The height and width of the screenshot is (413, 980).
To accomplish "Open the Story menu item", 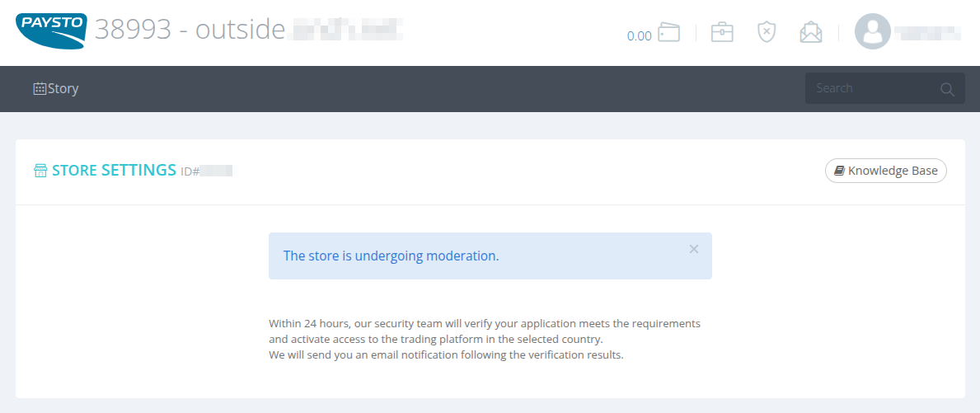I will coord(55,89).
